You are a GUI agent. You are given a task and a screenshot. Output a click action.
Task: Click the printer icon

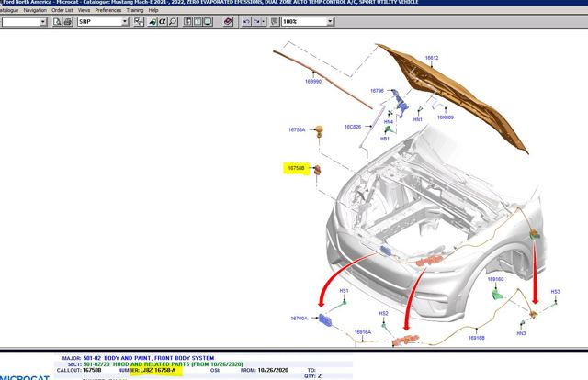pyautogui.click(x=68, y=22)
